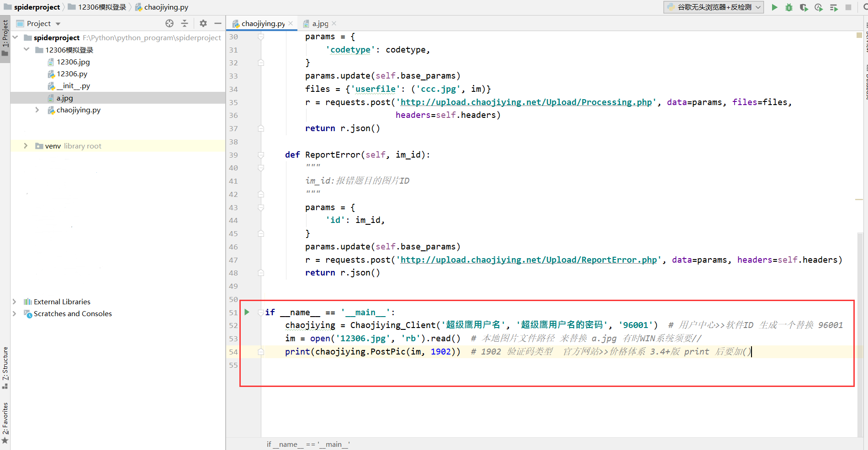Open the run configuration dropdown 谷歌无头浏览器+反检测
Image resolution: width=868 pixels, height=450 pixels.
pyautogui.click(x=714, y=7)
